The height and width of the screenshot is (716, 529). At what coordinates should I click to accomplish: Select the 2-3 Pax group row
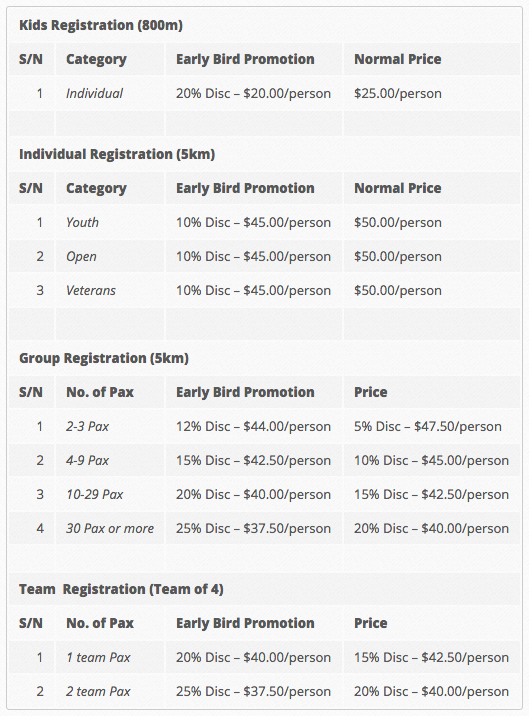point(264,426)
